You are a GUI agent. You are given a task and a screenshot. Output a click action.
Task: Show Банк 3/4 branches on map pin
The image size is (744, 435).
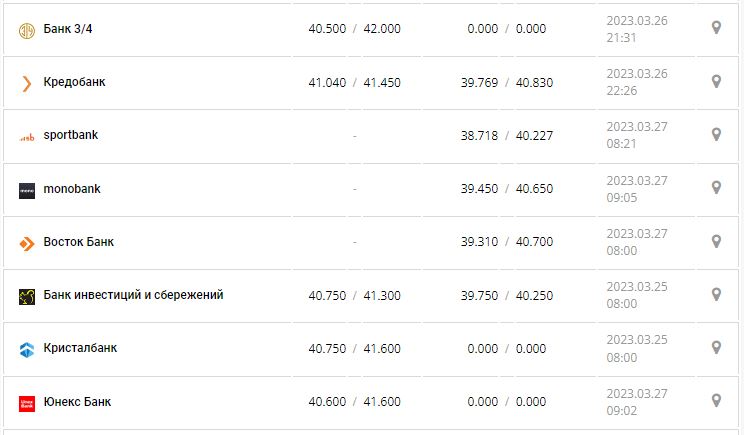(x=716, y=28)
